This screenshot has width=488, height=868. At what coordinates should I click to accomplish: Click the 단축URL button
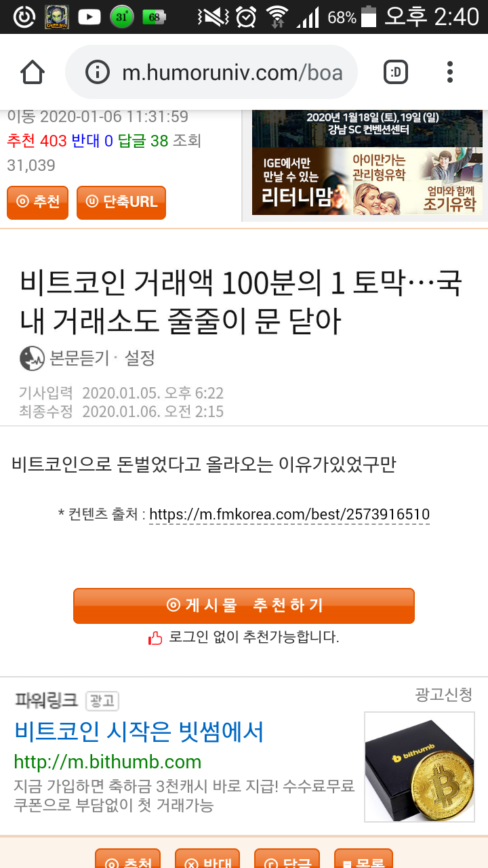[x=121, y=202]
